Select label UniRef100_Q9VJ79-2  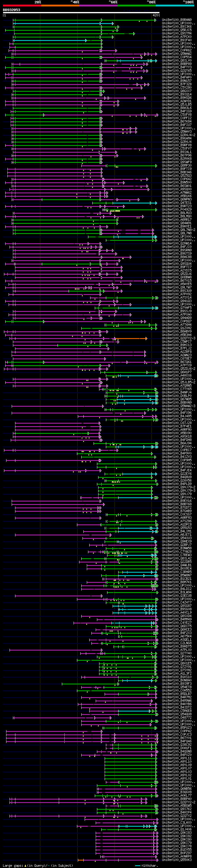pos(179,487)
